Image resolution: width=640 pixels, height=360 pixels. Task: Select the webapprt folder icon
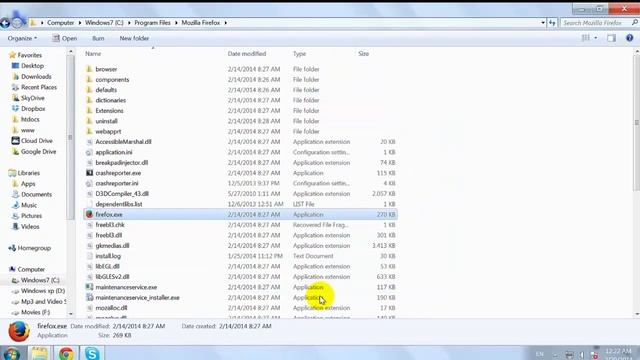click(89, 131)
